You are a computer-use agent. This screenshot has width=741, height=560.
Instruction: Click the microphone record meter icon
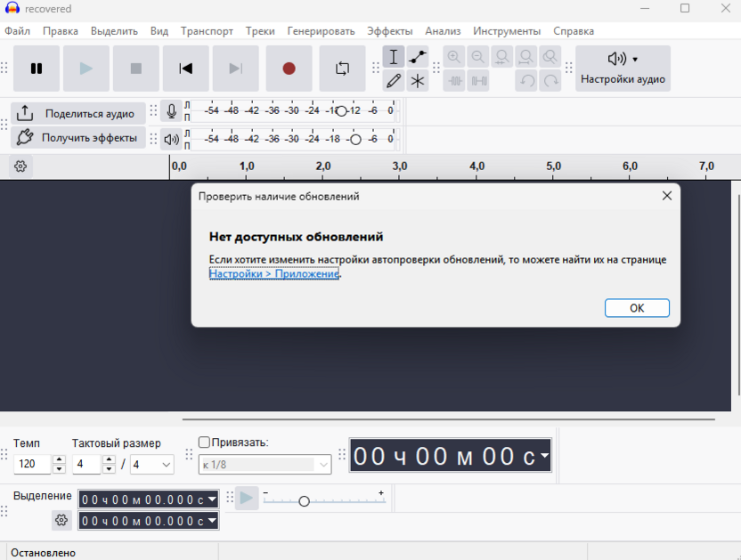[x=172, y=112]
